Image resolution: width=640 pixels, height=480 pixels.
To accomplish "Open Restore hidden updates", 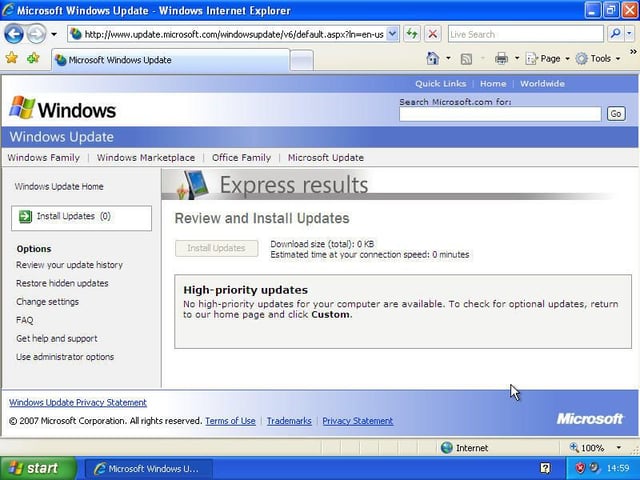I will (x=62, y=283).
